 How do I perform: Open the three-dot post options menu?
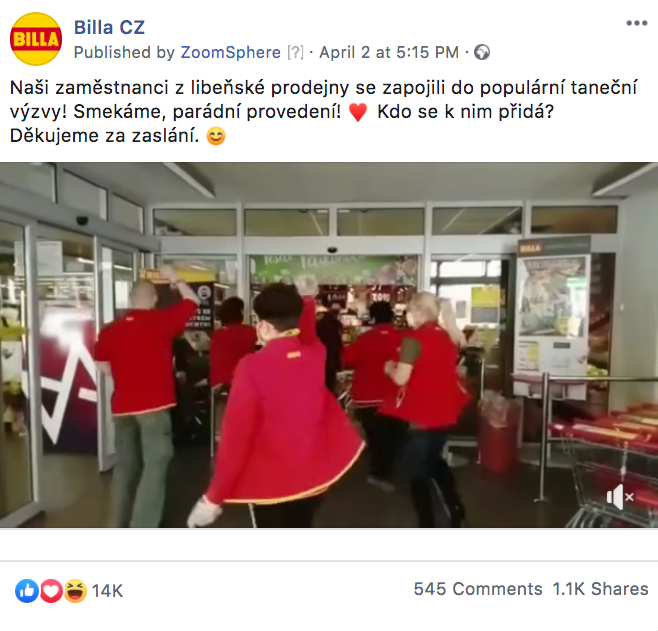pyautogui.click(x=637, y=23)
